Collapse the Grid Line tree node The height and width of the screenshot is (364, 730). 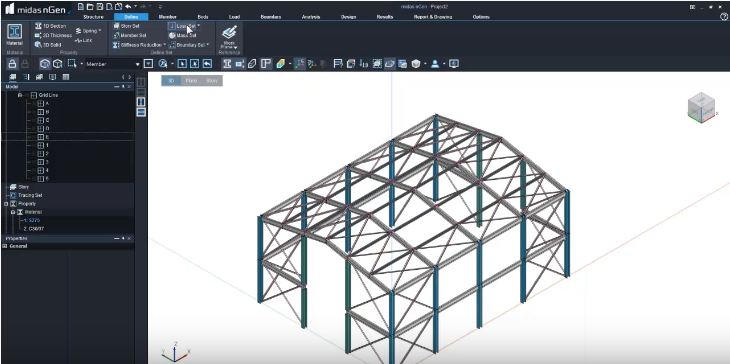click(x=20, y=95)
